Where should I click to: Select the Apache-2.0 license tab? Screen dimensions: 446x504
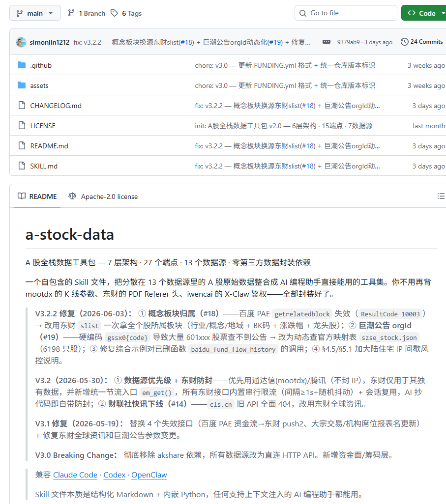point(103,196)
